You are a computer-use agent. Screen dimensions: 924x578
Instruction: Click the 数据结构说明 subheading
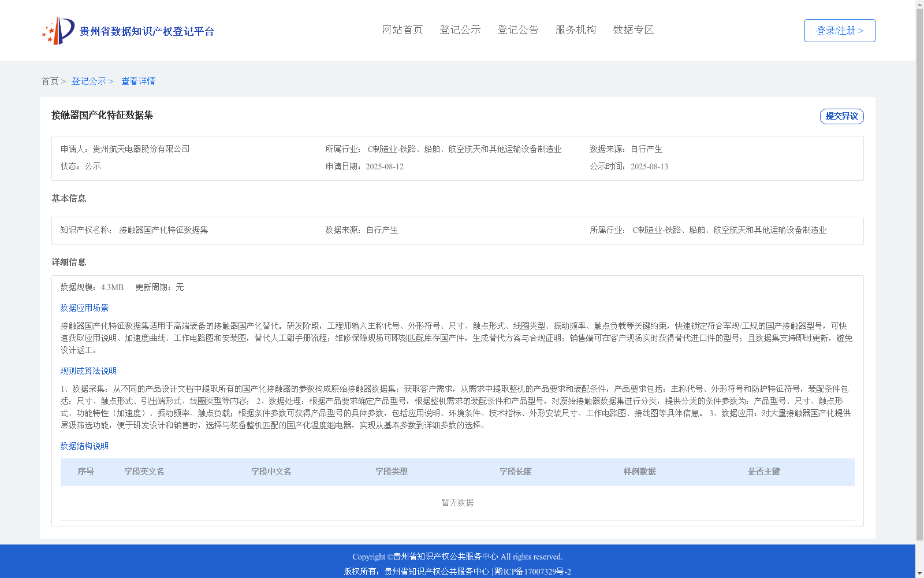click(84, 446)
